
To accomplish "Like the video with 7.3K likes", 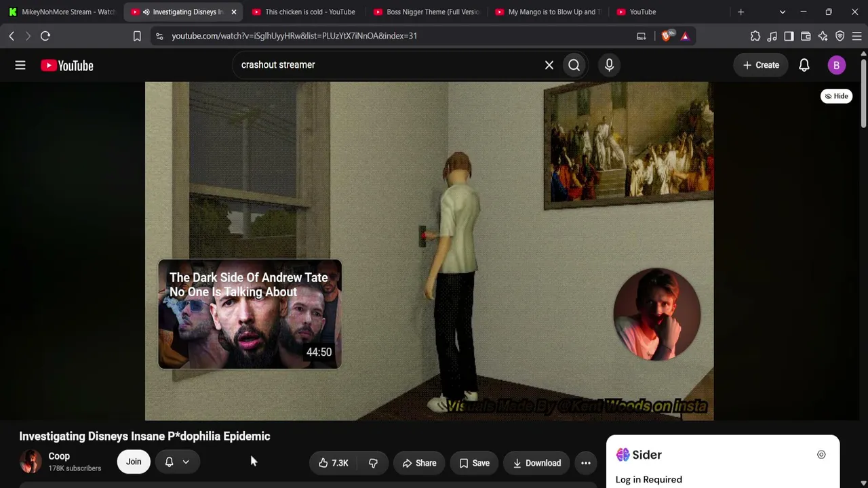I will tap(334, 463).
